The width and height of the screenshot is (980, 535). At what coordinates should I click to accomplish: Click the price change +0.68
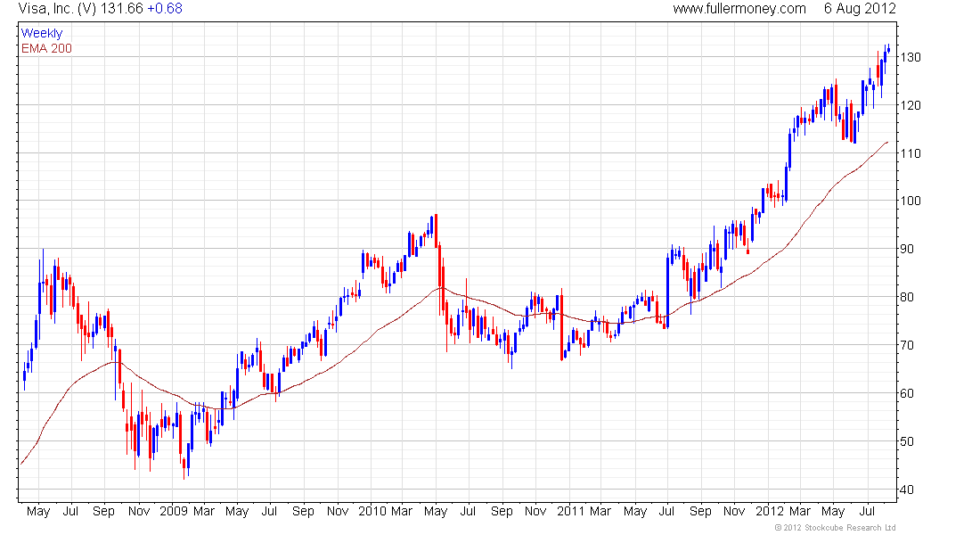[165, 9]
